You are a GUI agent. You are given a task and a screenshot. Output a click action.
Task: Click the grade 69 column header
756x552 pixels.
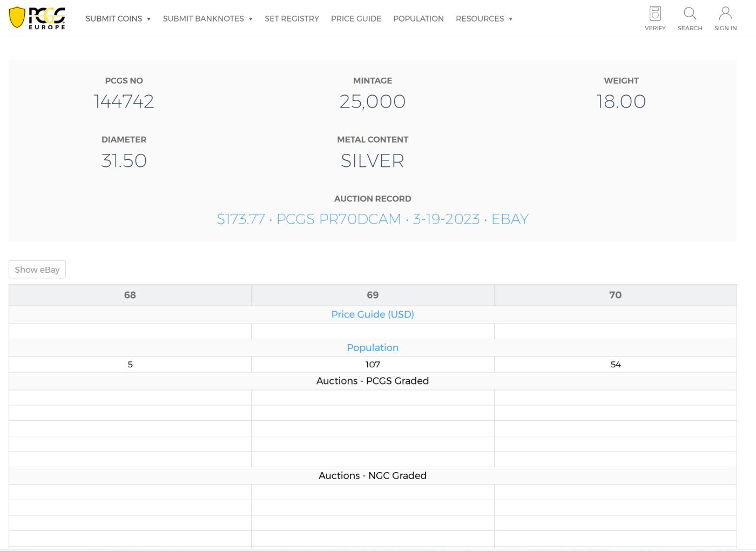click(x=373, y=295)
